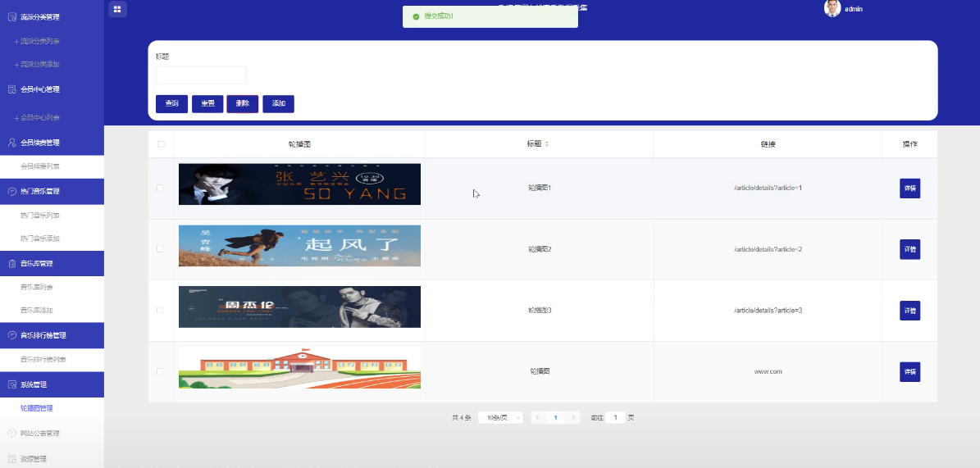The height and width of the screenshot is (468, 980).
Task: Click the 添加 add button
Action: coord(279,104)
